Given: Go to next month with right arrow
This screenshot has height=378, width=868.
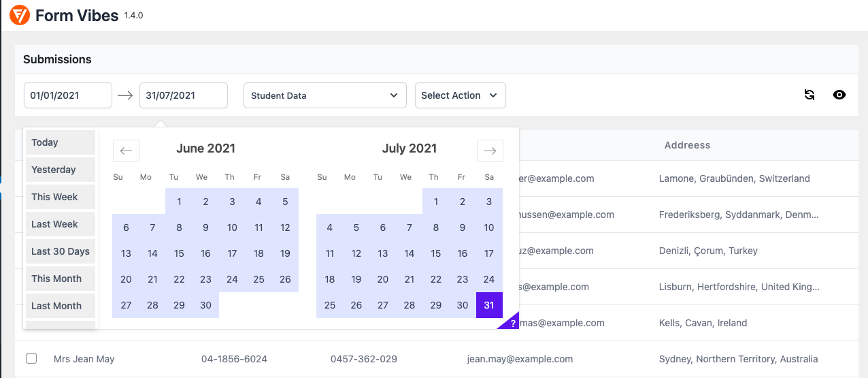Looking at the screenshot, I should [490, 151].
